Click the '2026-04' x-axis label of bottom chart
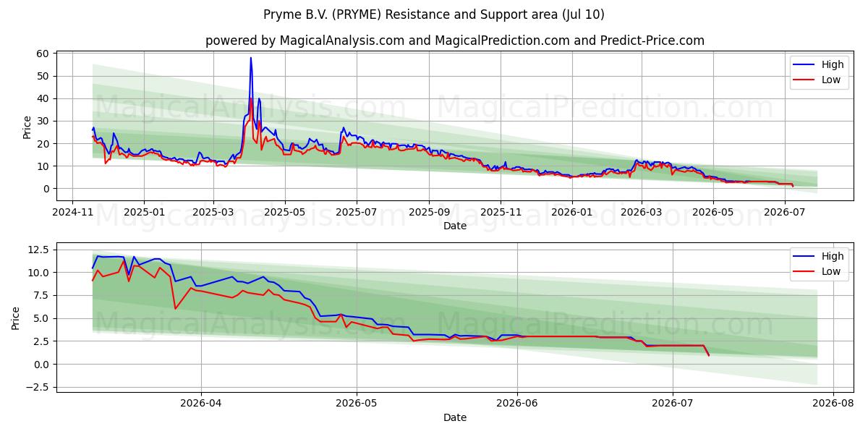This screenshot has width=868, height=434. 200,404
